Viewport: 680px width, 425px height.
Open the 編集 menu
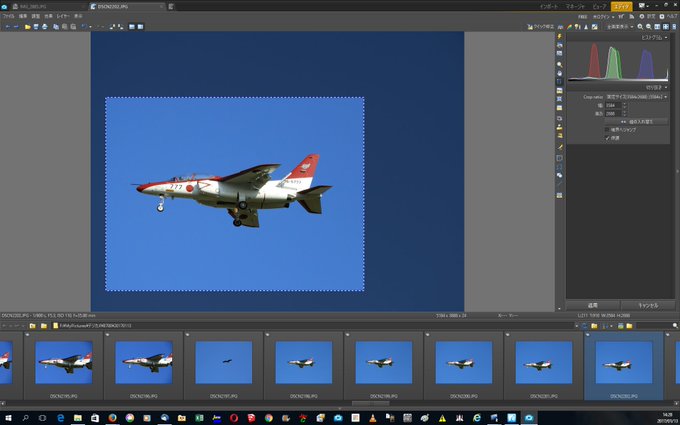(23, 16)
